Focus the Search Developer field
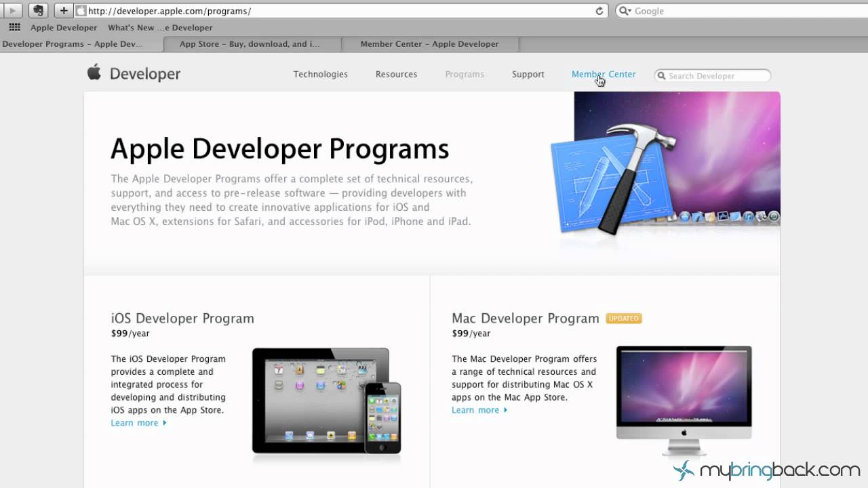 [x=713, y=76]
